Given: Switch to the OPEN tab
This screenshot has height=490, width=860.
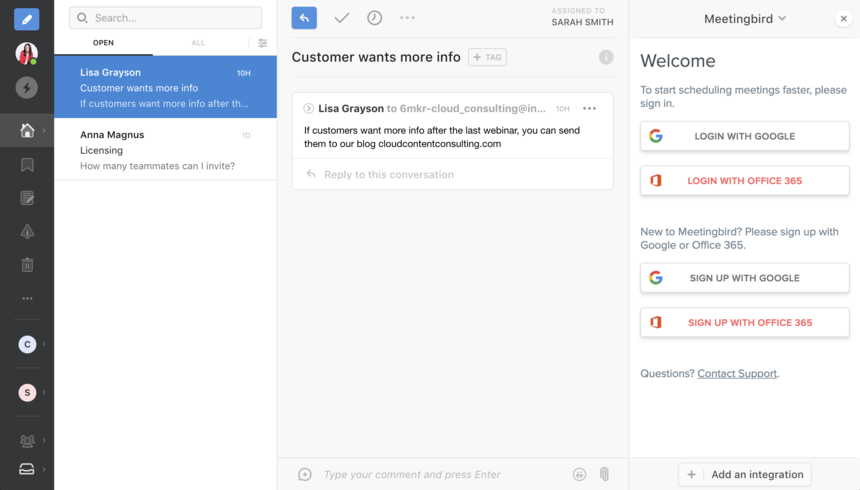Looking at the screenshot, I should (103, 43).
